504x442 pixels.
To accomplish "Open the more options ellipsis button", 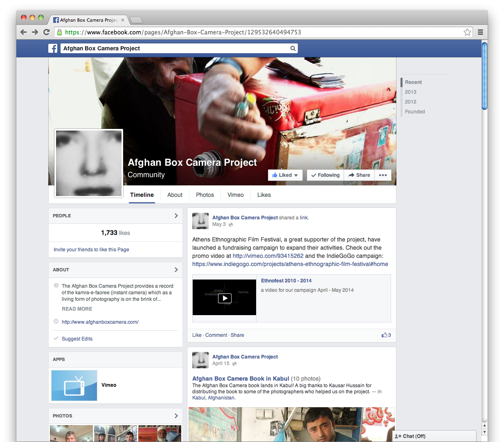I will point(383,175).
